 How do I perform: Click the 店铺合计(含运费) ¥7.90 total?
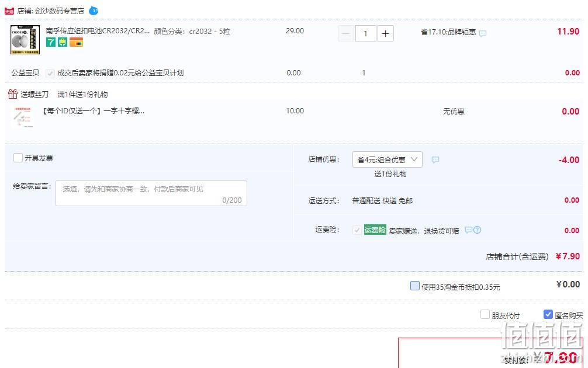coord(532,256)
